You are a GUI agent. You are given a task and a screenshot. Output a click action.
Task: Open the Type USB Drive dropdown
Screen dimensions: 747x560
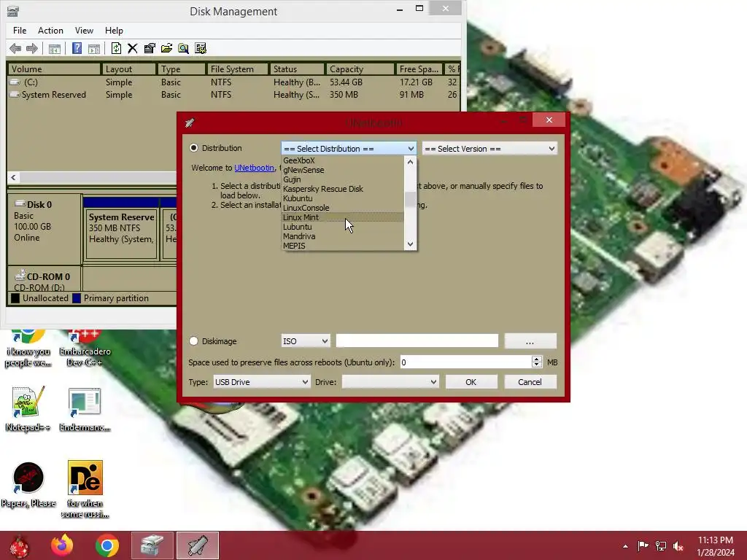click(x=261, y=382)
